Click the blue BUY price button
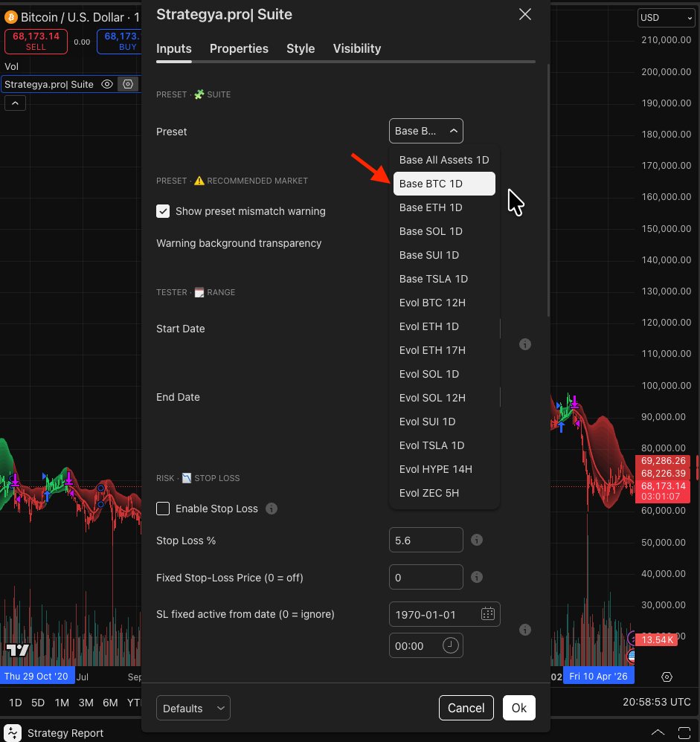The image size is (700, 742). click(x=119, y=41)
